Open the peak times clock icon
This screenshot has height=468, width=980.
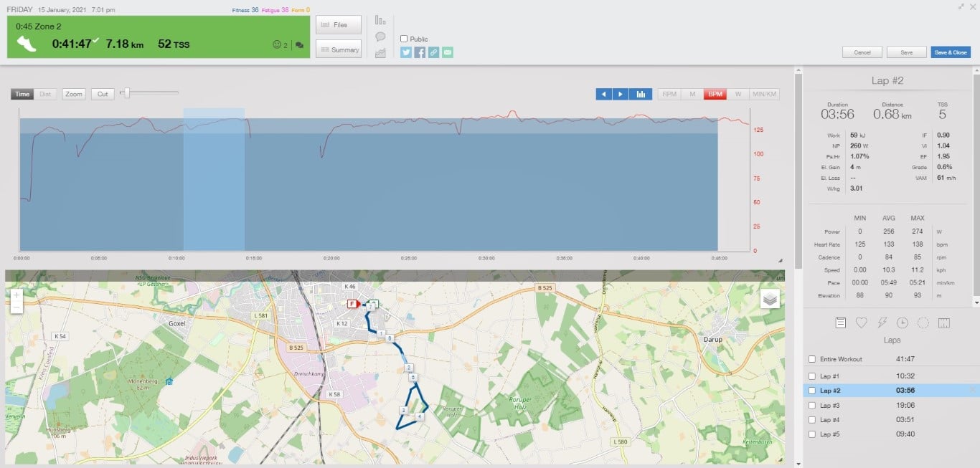(x=903, y=323)
